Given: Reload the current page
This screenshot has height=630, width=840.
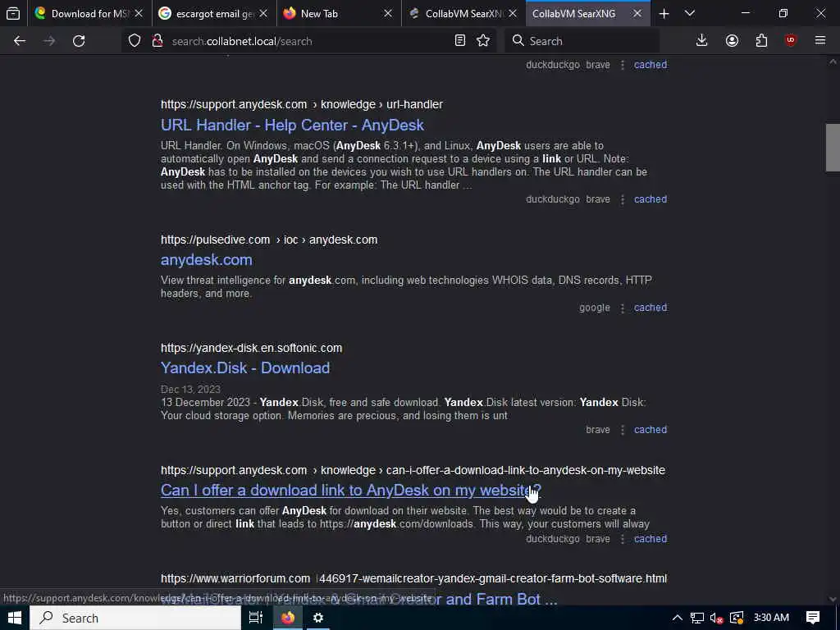Looking at the screenshot, I should tap(79, 41).
